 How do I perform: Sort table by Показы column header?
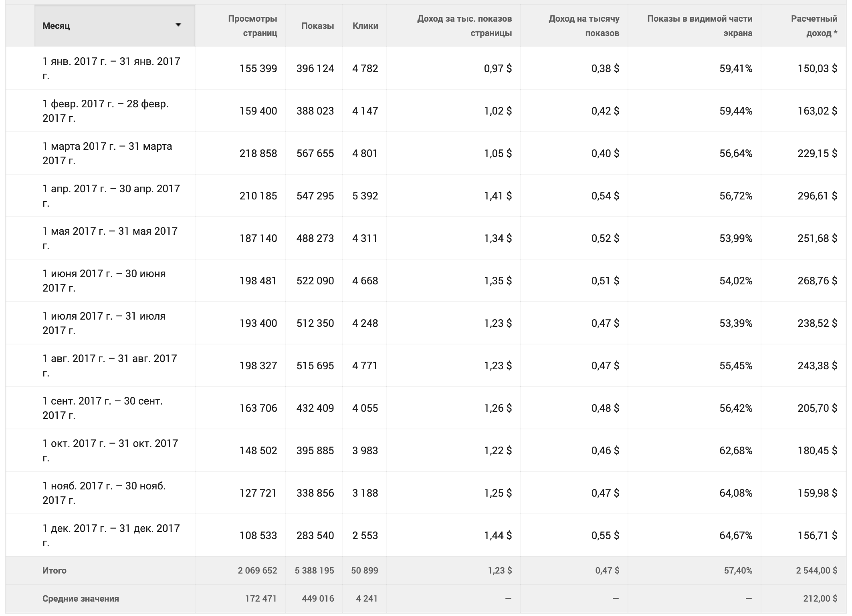click(x=317, y=26)
